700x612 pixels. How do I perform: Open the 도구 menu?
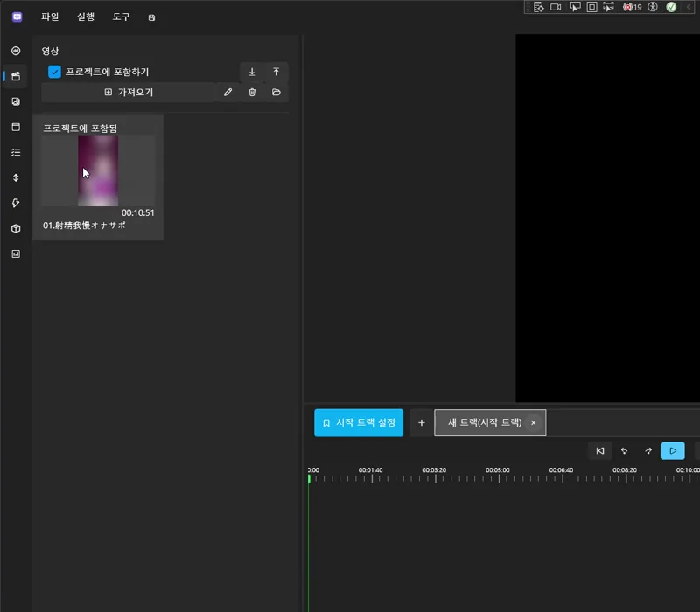click(122, 17)
